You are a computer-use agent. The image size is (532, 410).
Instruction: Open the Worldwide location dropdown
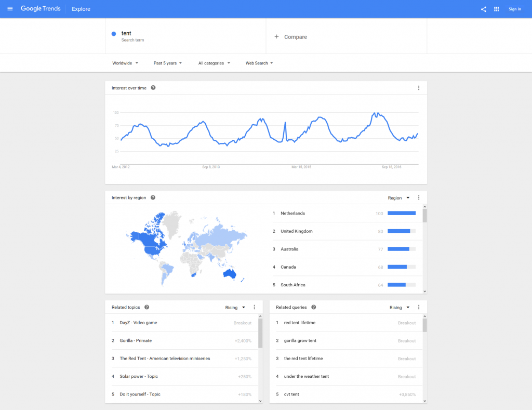pyautogui.click(x=125, y=63)
